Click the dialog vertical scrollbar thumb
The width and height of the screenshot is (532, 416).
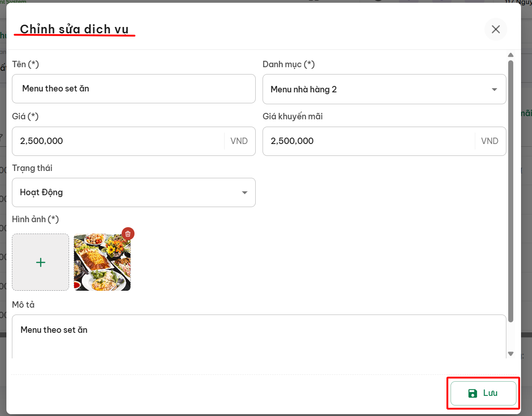pos(511,191)
